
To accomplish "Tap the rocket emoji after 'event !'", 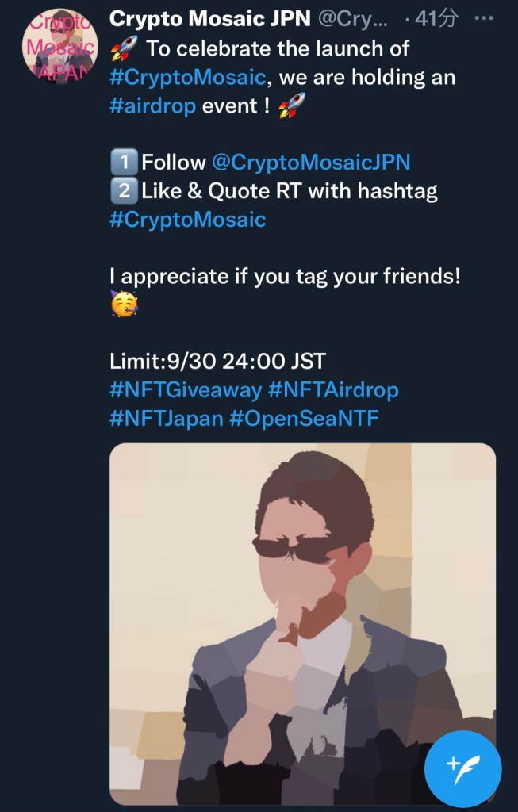I will click(x=292, y=105).
